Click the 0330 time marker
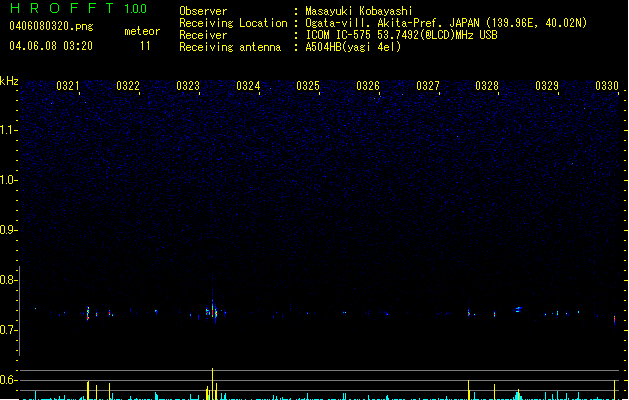629x400 pixels. click(607, 86)
